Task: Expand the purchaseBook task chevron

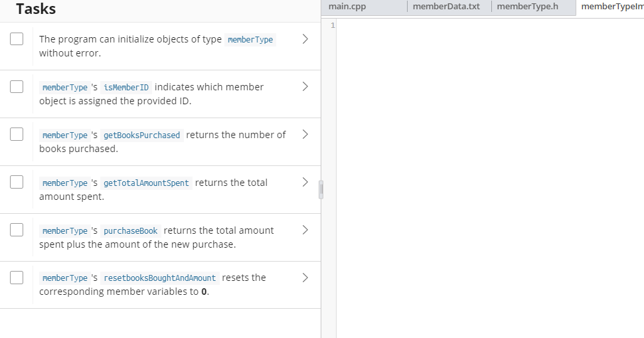Action: coord(305,230)
